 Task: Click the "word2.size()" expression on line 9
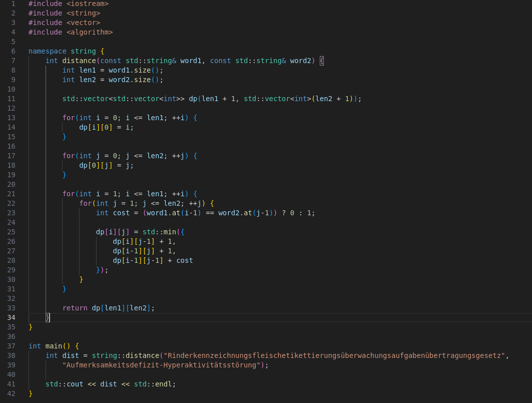(134, 80)
